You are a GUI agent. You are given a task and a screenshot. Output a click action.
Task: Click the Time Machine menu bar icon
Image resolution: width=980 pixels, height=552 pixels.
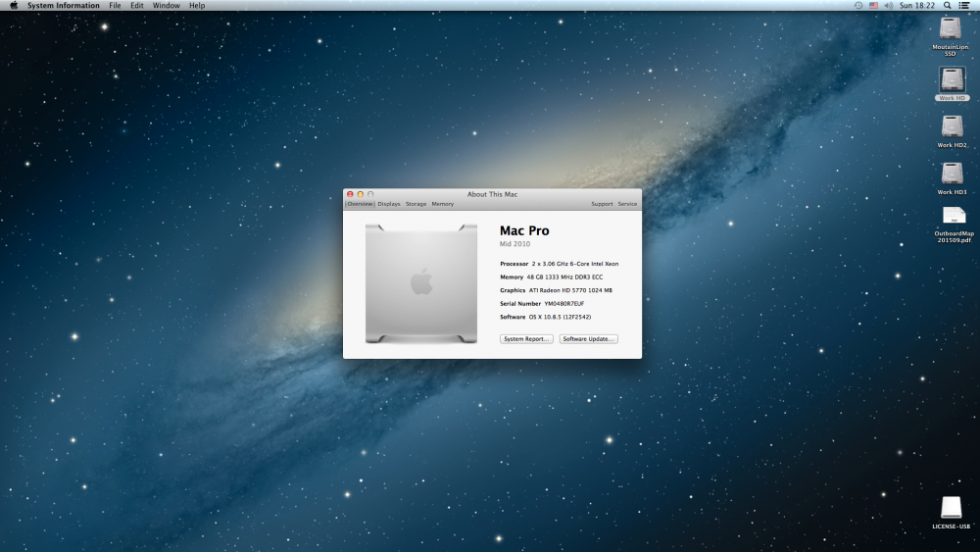[858, 5]
